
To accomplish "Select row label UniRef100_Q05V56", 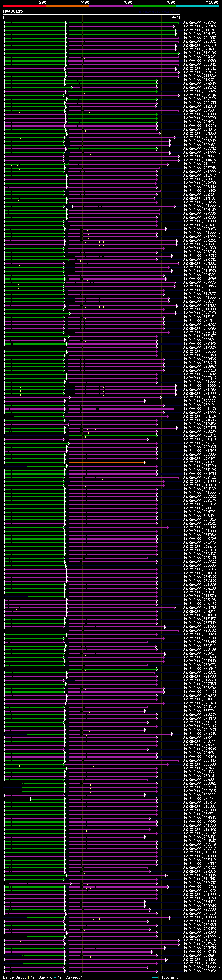I will (x=199, y=948).
